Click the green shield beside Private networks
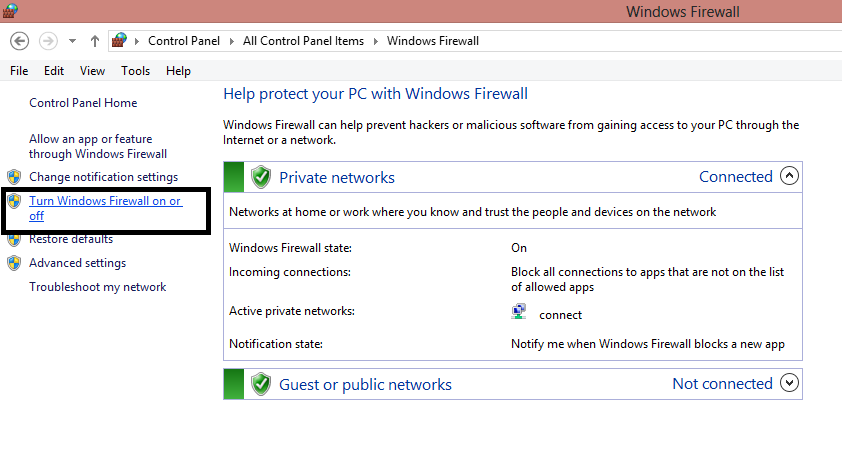Viewport: 842px width, 460px height. point(261,177)
